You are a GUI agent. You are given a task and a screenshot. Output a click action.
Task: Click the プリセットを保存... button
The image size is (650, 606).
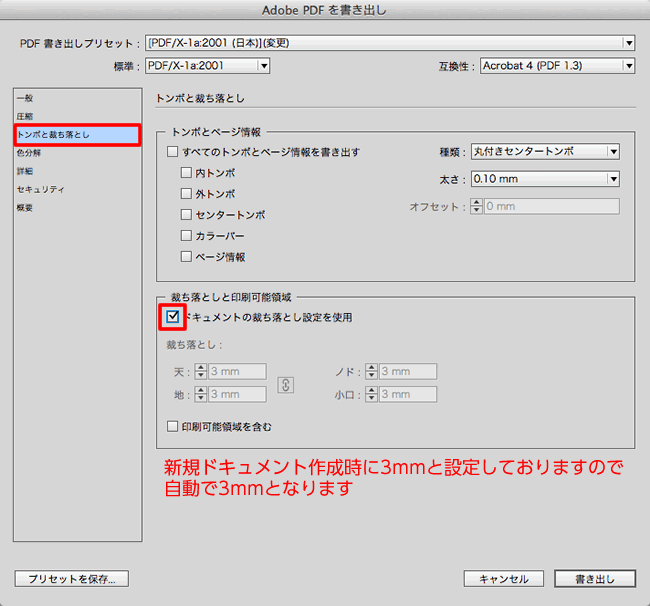click(72, 579)
